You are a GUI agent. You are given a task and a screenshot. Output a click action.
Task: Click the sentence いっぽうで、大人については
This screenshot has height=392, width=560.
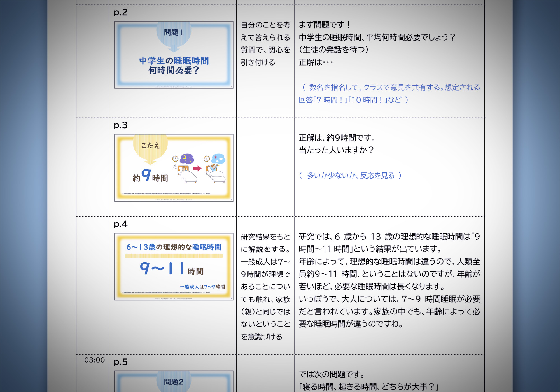[389, 311]
